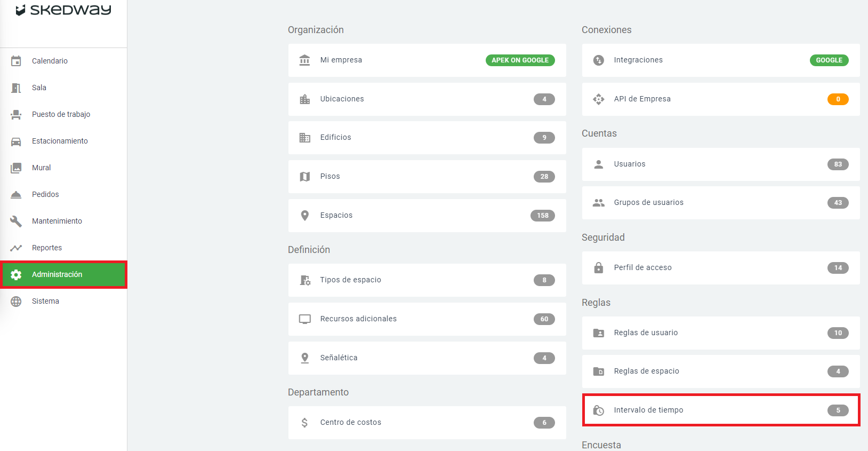Viewport: 868px width, 451px height.
Task: Click the green GOOGLE badge on Integraciones
Action: [829, 60]
